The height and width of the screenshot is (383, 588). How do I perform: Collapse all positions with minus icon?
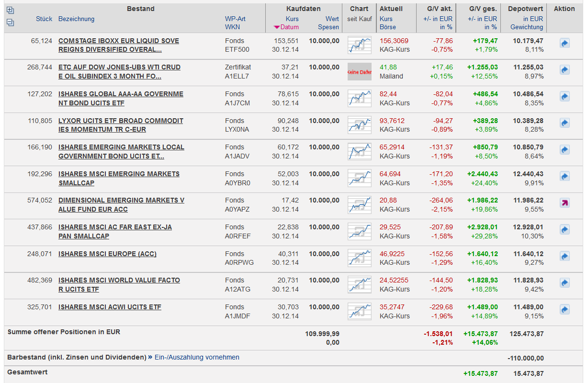pyautogui.click(x=11, y=23)
